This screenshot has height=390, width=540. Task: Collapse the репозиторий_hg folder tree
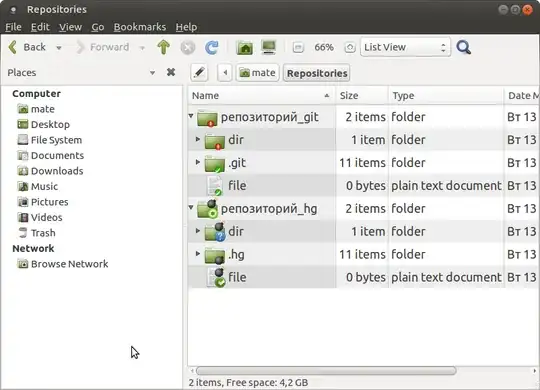(x=191, y=208)
